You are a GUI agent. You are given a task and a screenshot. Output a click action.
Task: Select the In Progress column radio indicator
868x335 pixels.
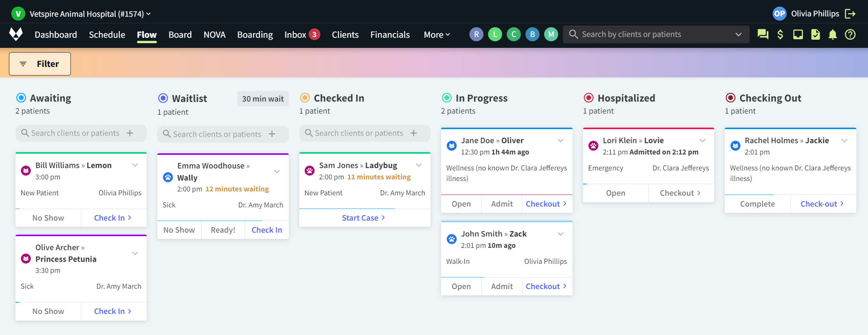(x=447, y=98)
